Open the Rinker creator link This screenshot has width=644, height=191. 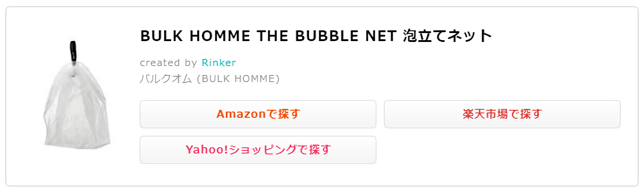(219, 62)
